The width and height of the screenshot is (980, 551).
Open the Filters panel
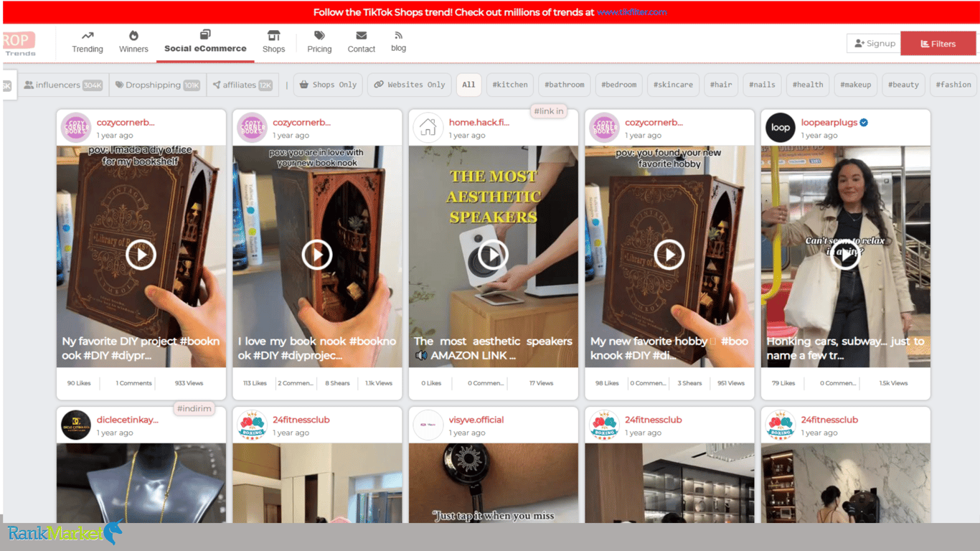pyautogui.click(x=938, y=44)
